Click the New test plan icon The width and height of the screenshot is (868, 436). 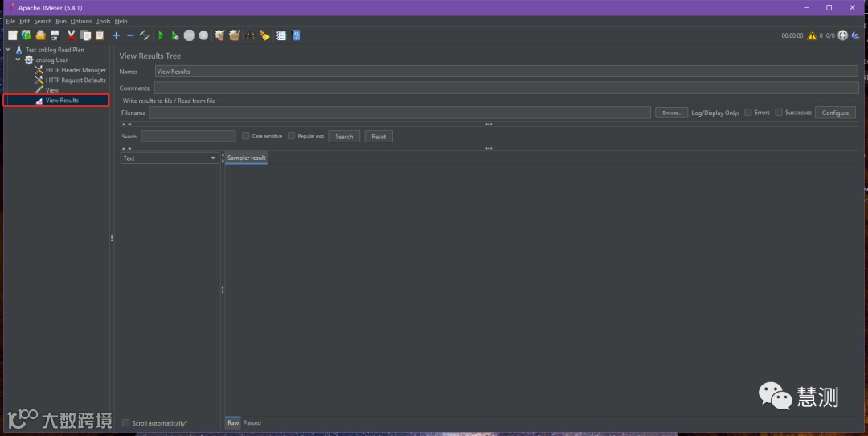[12, 35]
